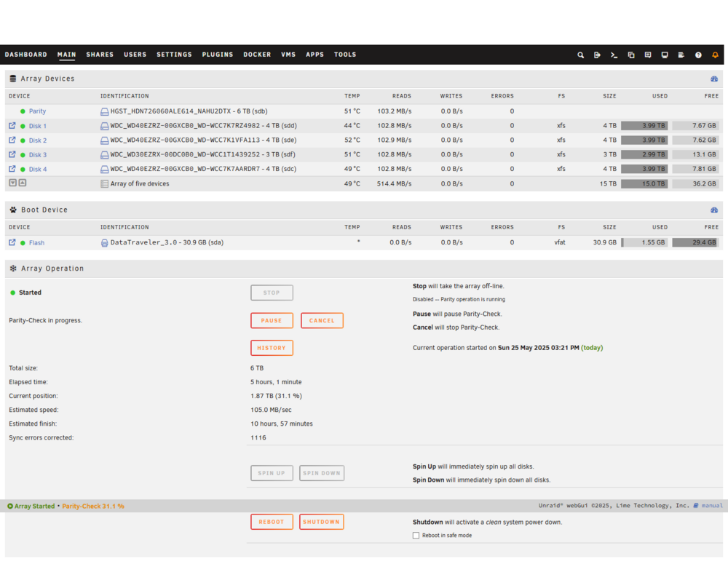Open the search icon in top bar
728x572 pixels.
coord(580,55)
